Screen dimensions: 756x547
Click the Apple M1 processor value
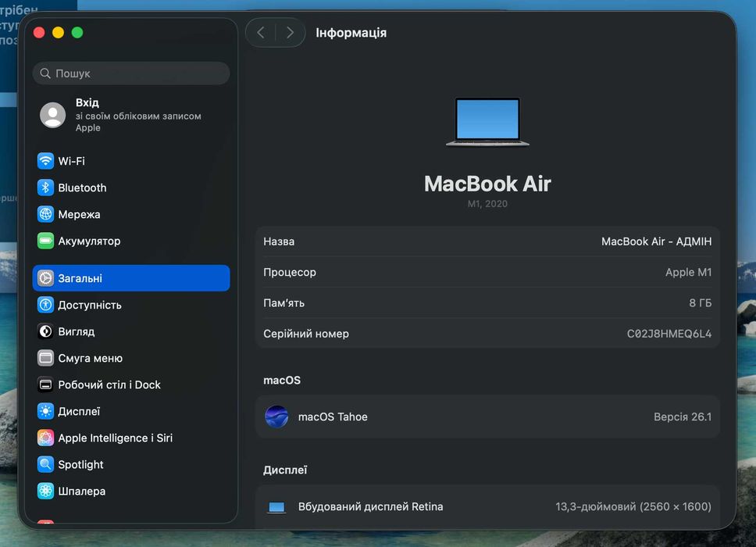688,272
